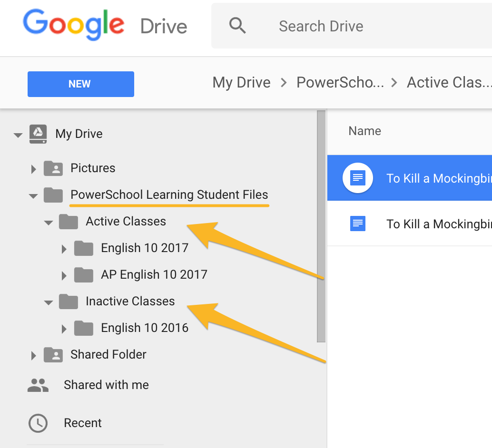Click the Recent clock icon
This screenshot has height=448, width=492.
coord(38,423)
